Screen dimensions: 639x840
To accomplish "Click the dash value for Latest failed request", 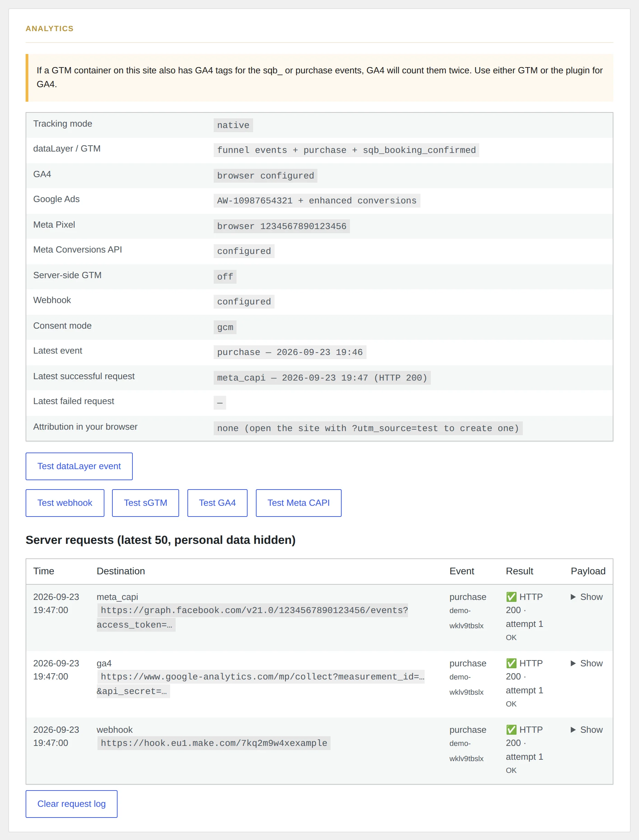I will tap(220, 403).
